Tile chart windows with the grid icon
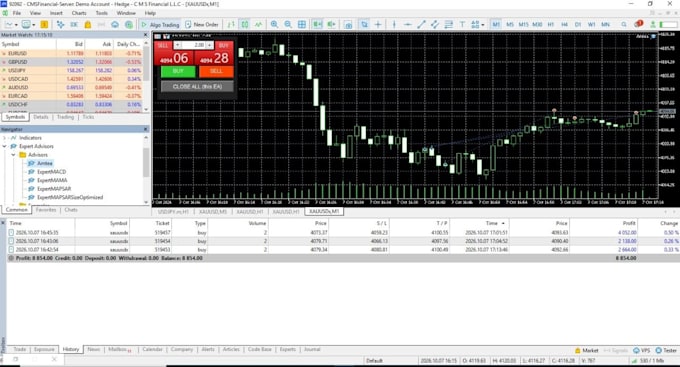This screenshot has width=680, height=367. (302, 25)
